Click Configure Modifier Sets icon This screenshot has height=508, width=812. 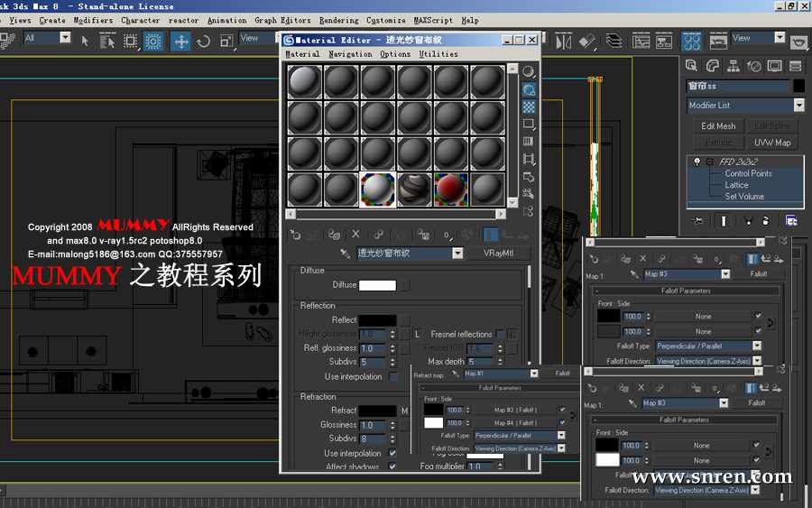(791, 221)
